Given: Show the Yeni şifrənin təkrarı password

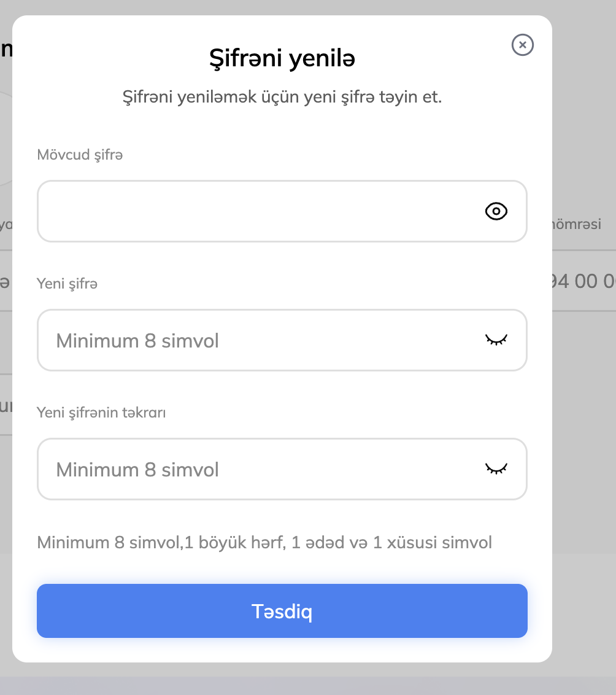Looking at the screenshot, I should tap(496, 469).
